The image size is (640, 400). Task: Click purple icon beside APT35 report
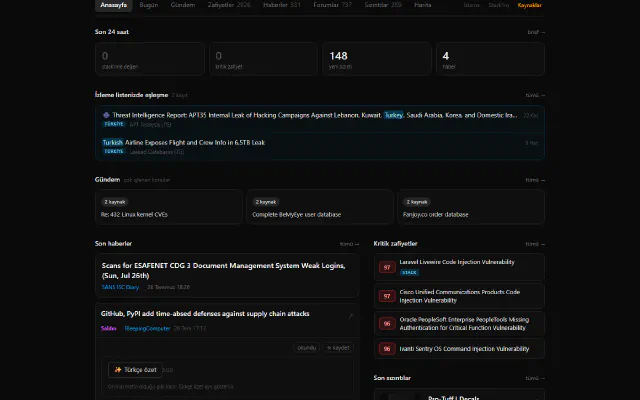pyautogui.click(x=106, y=115)
